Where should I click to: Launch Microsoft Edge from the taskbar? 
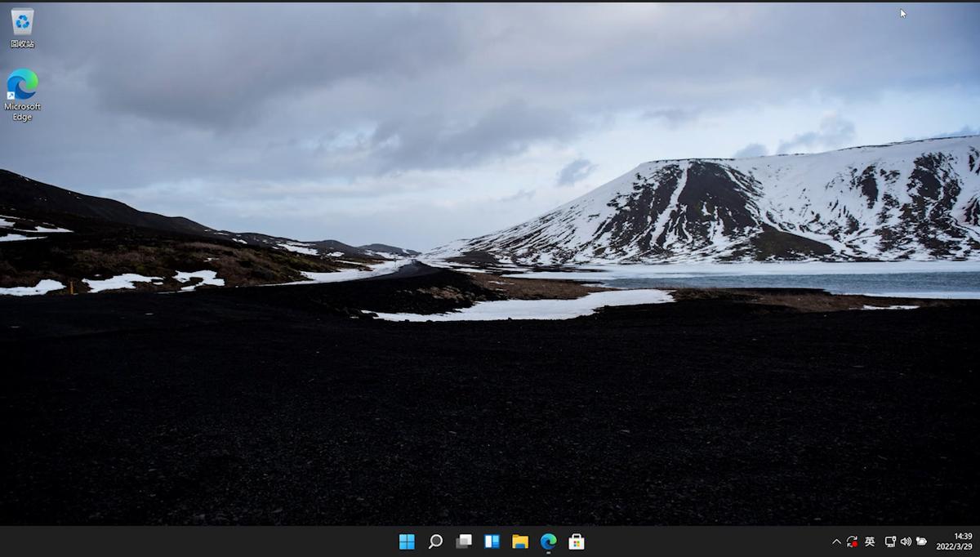[548, 541]
